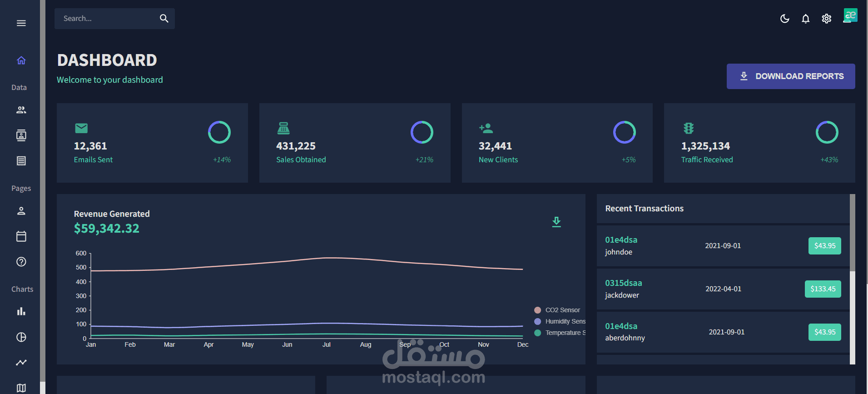Click the username aberdohnny
868x394 pixels.
click(625, 338)
